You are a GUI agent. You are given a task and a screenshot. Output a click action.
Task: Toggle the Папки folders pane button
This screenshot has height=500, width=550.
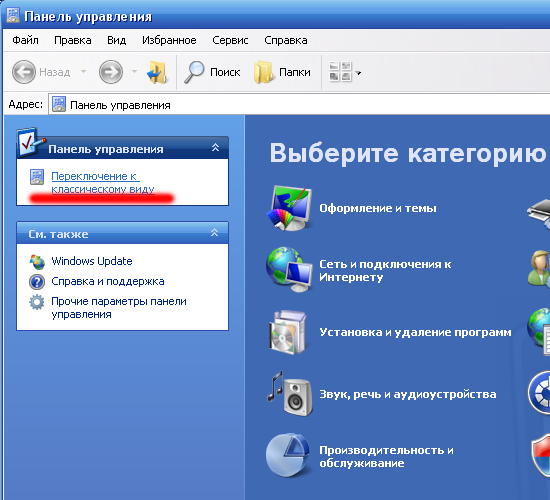click(282, 72)
